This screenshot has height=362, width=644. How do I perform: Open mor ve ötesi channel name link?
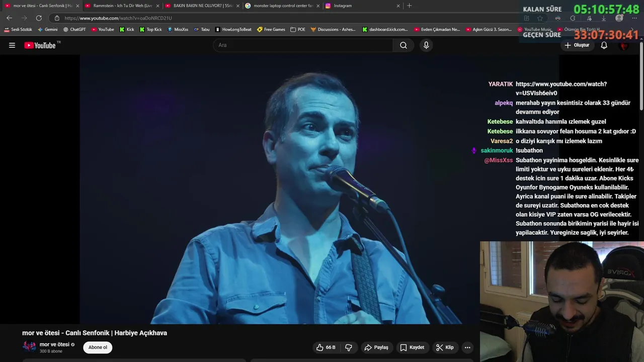(x=54, y=344)
